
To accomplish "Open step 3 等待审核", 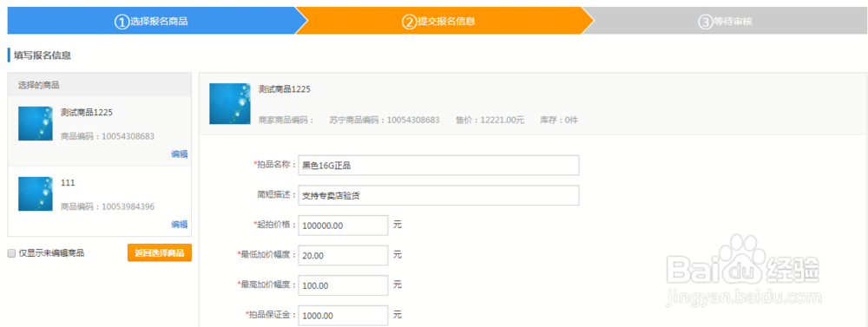I will (725, 21).
